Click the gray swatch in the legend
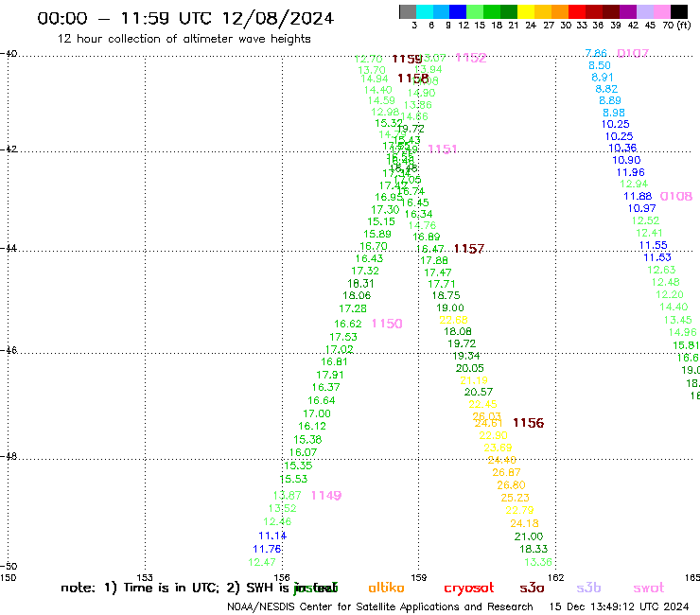 coord(408,11)
